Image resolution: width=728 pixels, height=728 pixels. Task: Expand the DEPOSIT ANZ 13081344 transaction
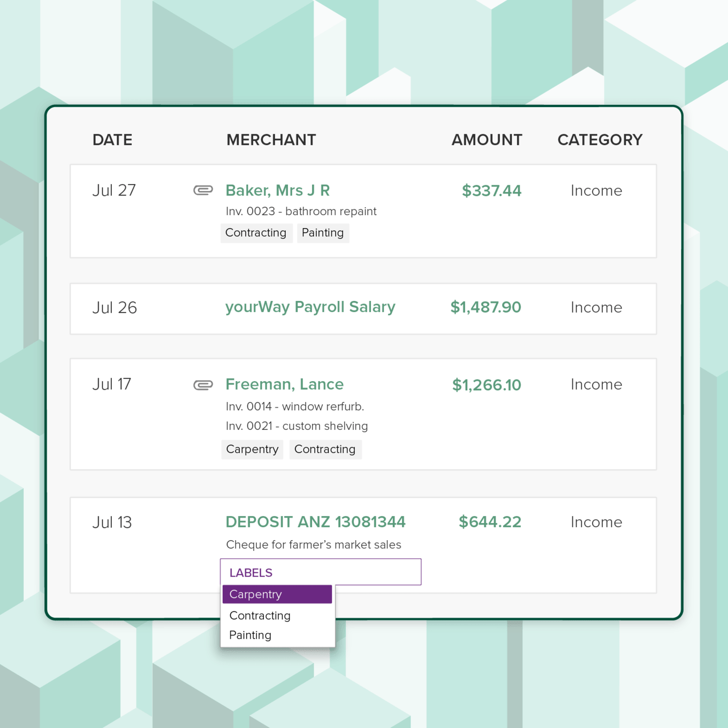[x=315, y=522]
